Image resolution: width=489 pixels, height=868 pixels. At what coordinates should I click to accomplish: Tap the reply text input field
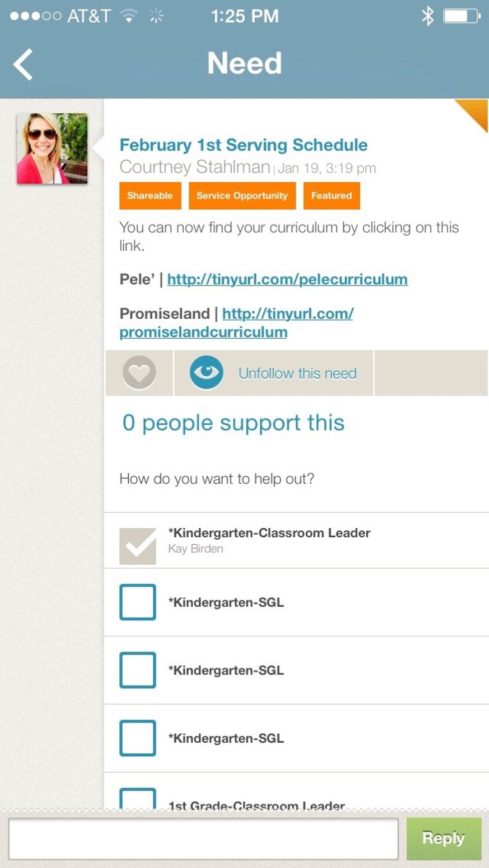203,838
